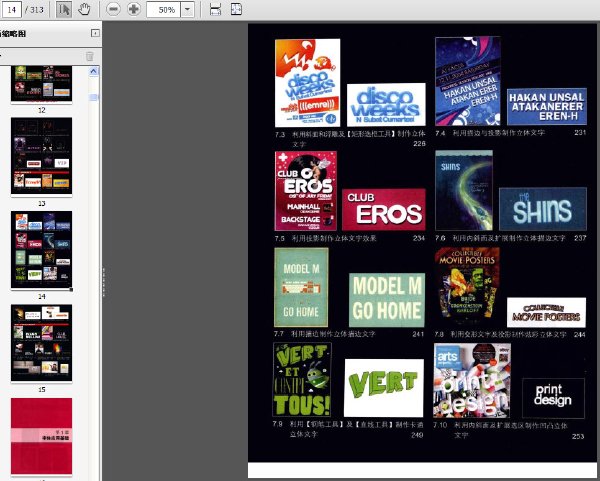Screen dimensions: 600x481
Task: Zoom out with the minus button
Action: 113,9
